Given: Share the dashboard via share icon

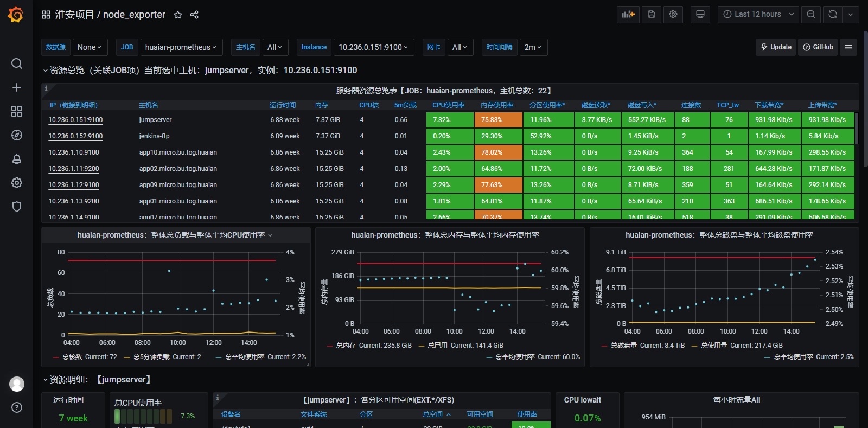Looking at the screenshot, I should click(x=194, y=15).
